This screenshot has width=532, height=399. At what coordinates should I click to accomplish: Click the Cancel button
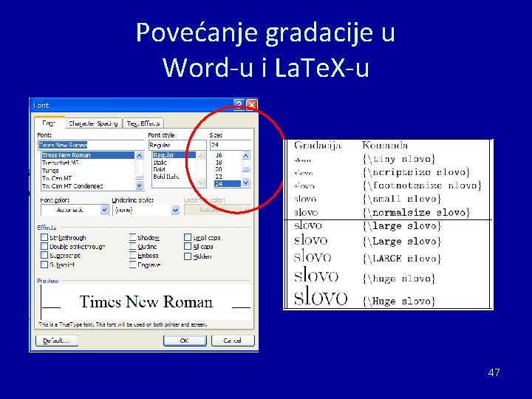tap(233, 341)
